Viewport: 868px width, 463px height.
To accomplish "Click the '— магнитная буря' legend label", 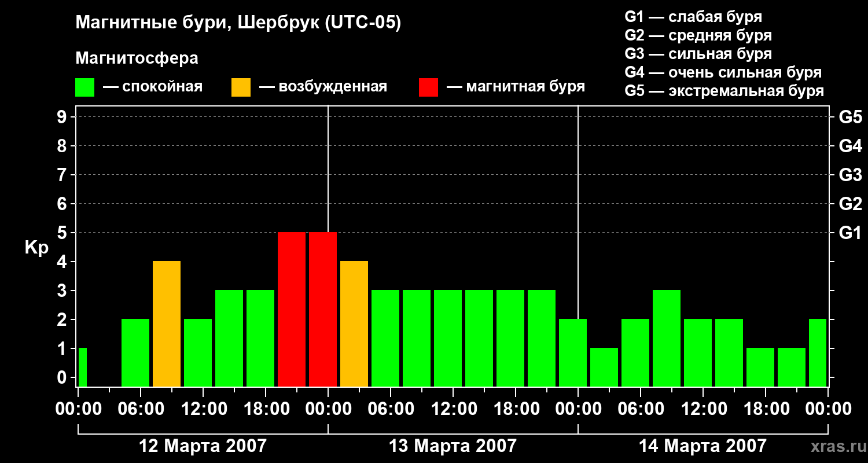I will pyautogui.click(x=516, y=87).
